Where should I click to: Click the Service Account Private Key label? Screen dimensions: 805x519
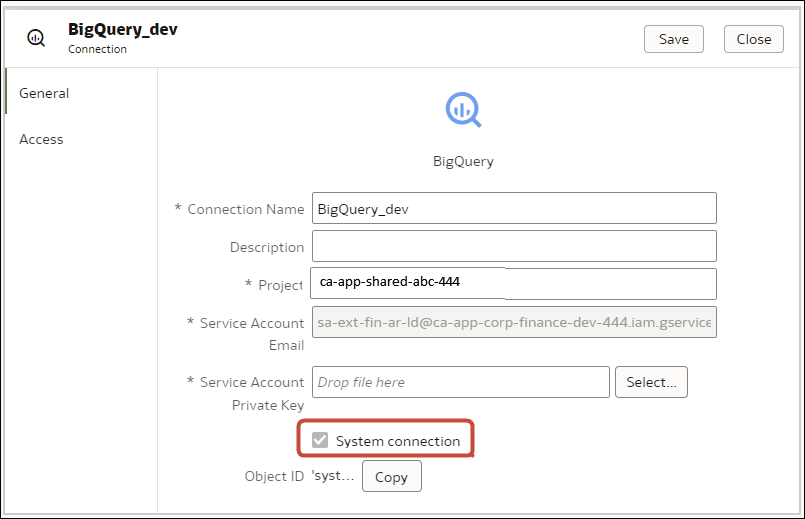pyautogui.click(x=252, y=393)
